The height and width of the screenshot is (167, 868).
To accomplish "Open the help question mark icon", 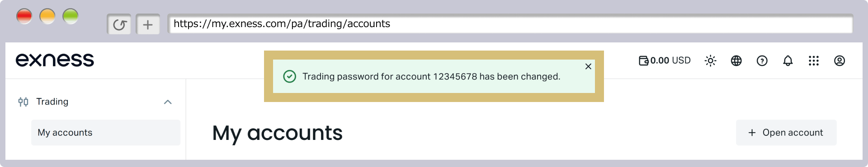I will tap(762, 60).
